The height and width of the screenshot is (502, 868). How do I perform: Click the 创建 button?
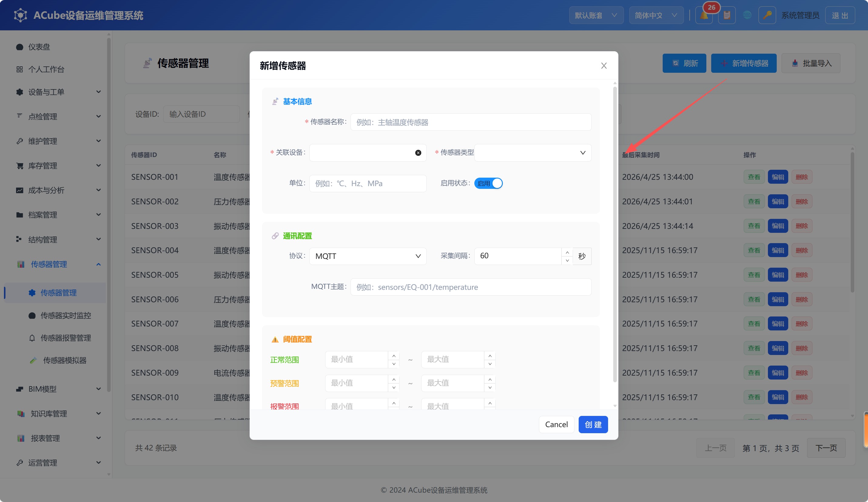click(x=593, y=424)
